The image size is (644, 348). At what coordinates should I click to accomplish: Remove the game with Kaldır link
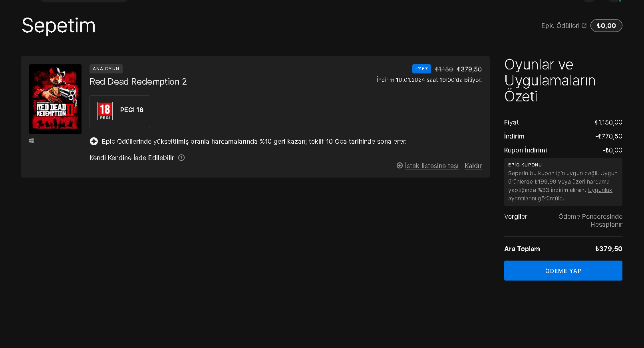(473, 166)
